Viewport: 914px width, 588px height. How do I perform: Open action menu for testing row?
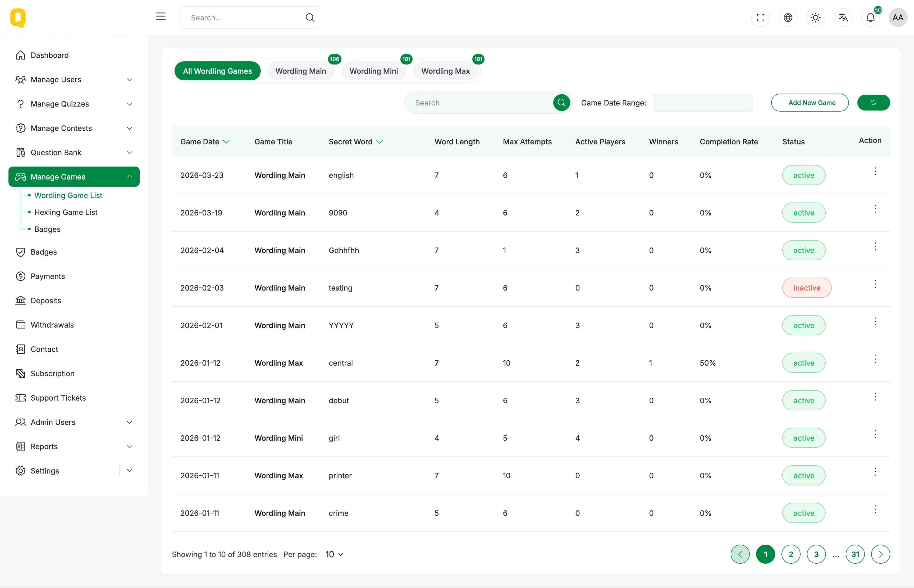(875, 284)
